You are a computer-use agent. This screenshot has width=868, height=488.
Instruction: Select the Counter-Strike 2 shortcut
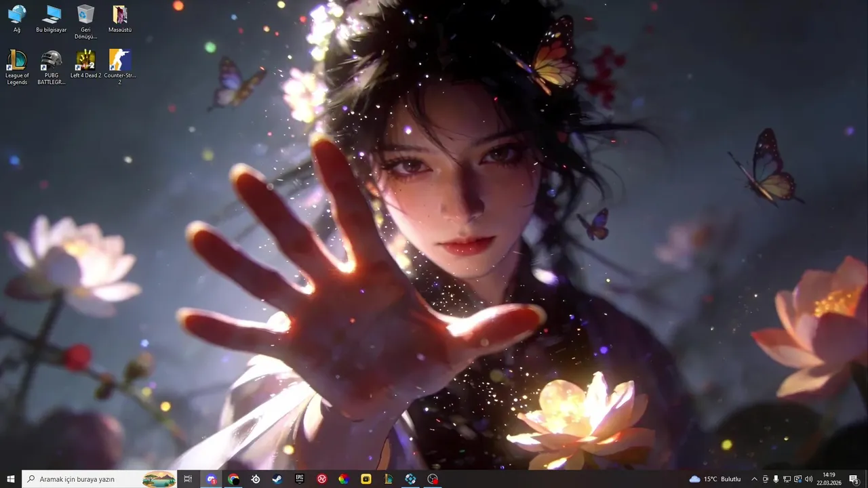pyautogui.click(x=120, y=67)
